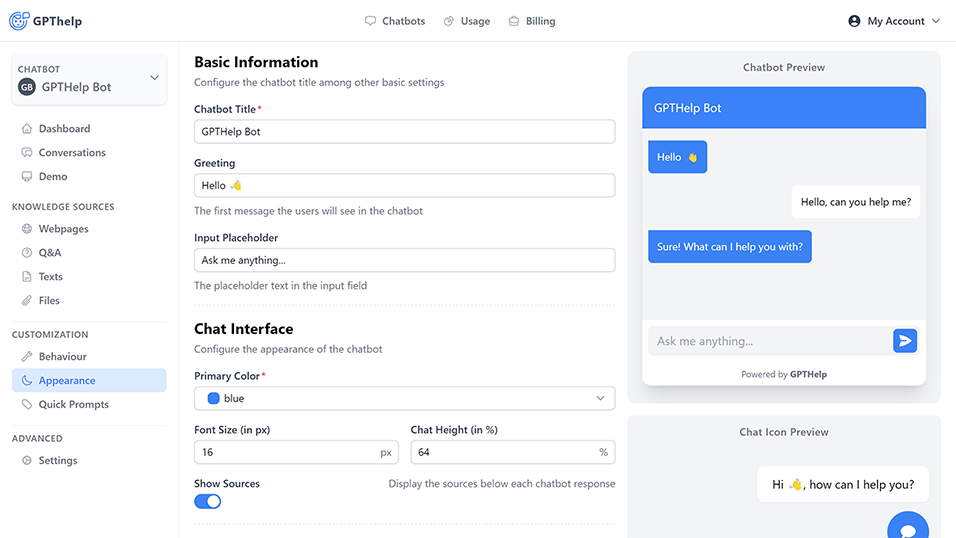Expand the My Account menu

tap(893, 21)
